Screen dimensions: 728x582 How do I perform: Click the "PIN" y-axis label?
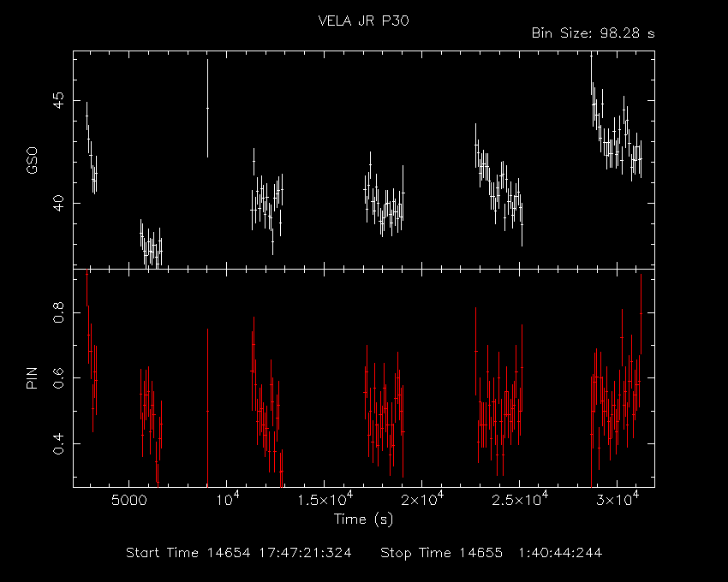click(32, 378)
